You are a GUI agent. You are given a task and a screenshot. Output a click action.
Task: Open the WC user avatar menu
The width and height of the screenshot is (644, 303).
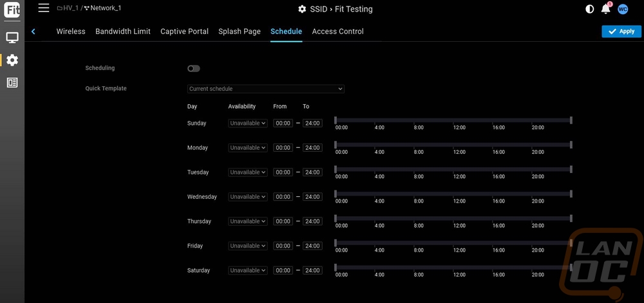(623, 9)
